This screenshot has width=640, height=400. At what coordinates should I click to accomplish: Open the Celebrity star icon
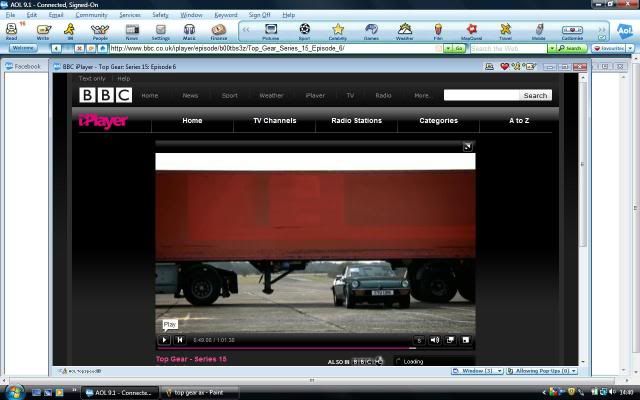click(338, 31)
